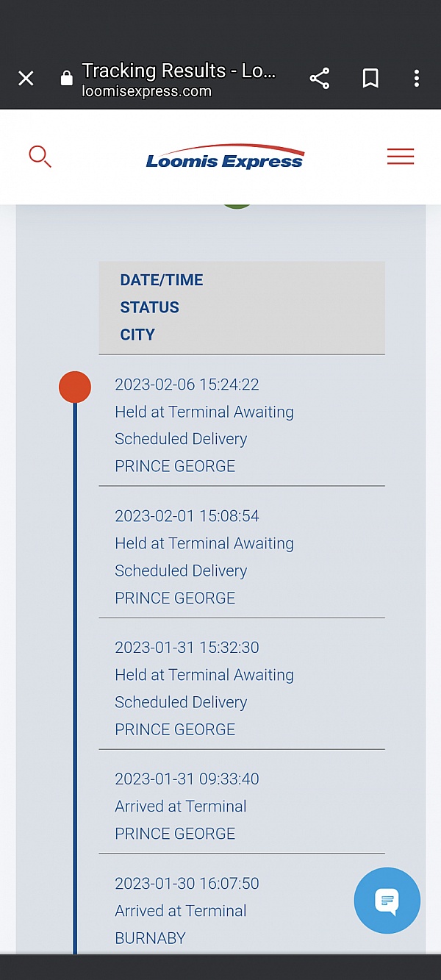This screenshot has width=441, height=980.
Task: Tap the Tracking Results page title
Action: (x=179, y=71)
